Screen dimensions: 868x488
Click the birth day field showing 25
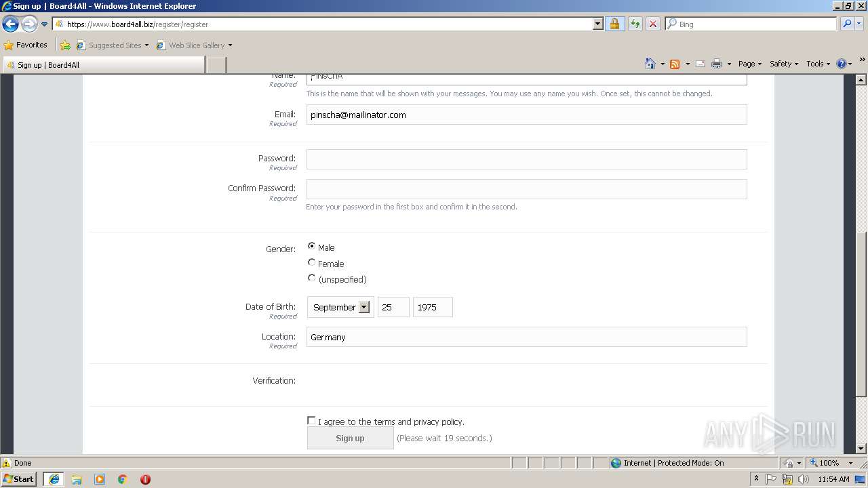[x=393, y=307]
